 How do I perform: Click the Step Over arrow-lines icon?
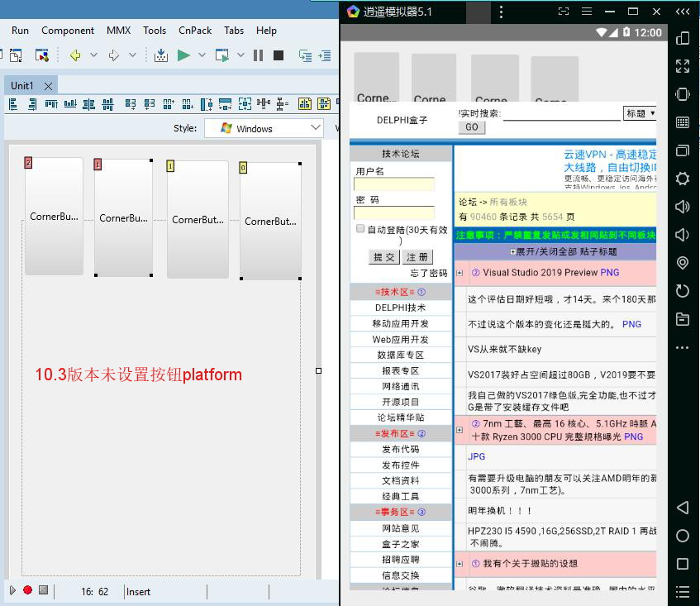click(x=325, y=55)
